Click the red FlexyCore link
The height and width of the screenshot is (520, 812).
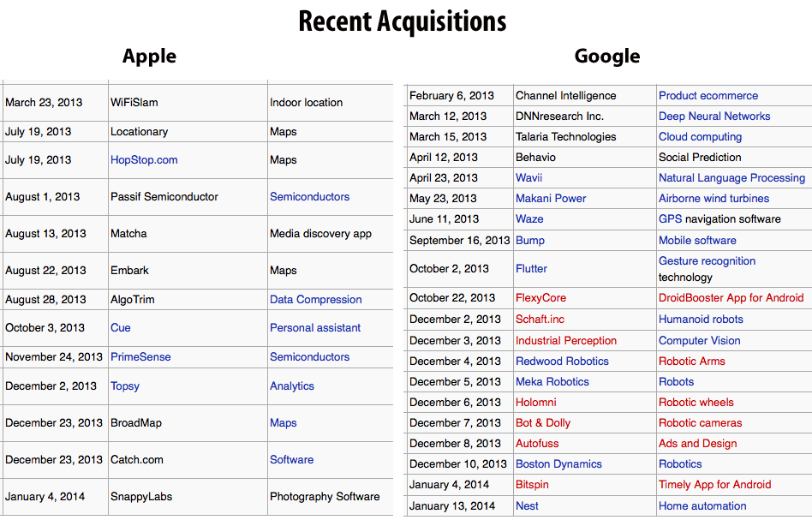tap(540, 298)
